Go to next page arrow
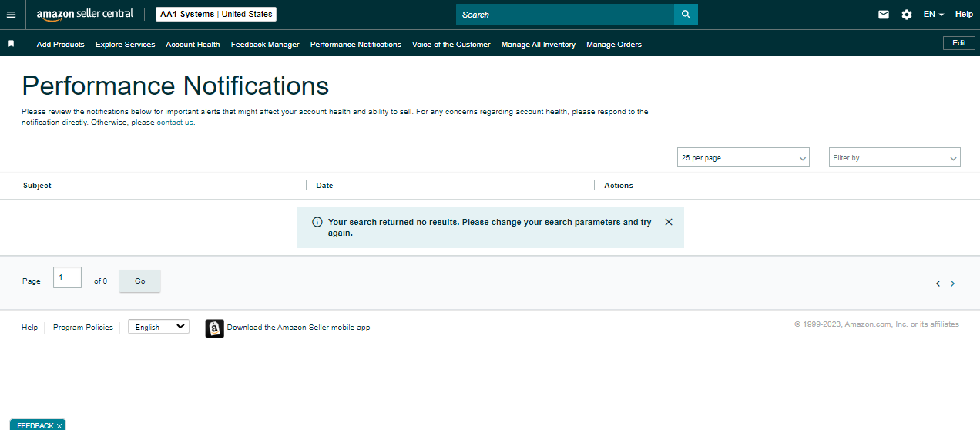980x430 pixels. click(953, 284)
